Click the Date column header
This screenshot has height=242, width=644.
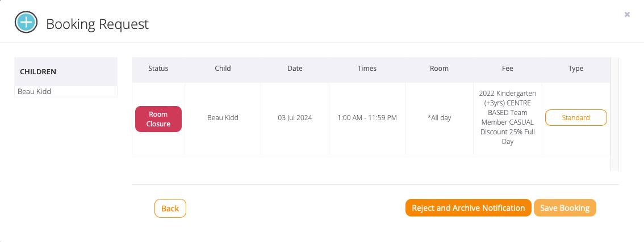click(295, 69)
